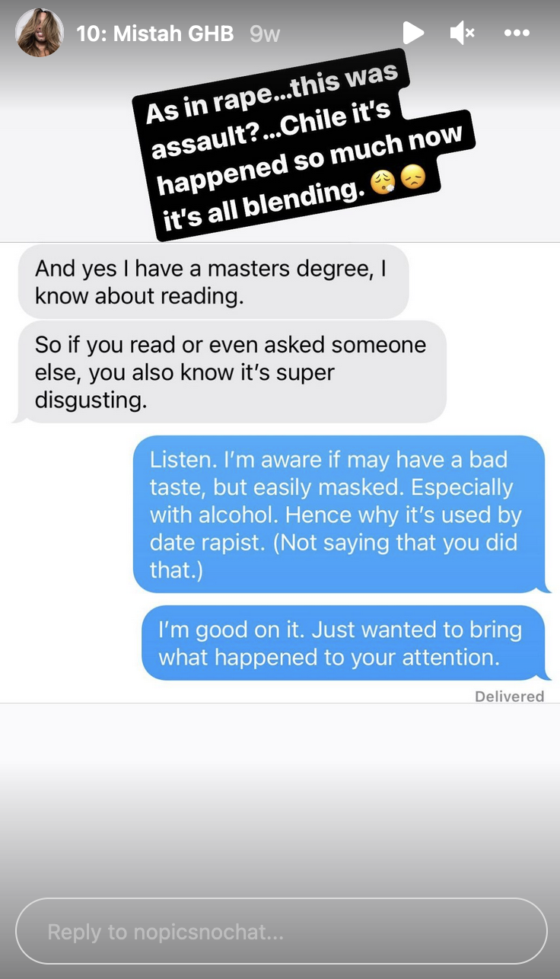This screenshot has width=560, height=979.
Task: Tap the black caption sticker text
Action: pos(297,148)
